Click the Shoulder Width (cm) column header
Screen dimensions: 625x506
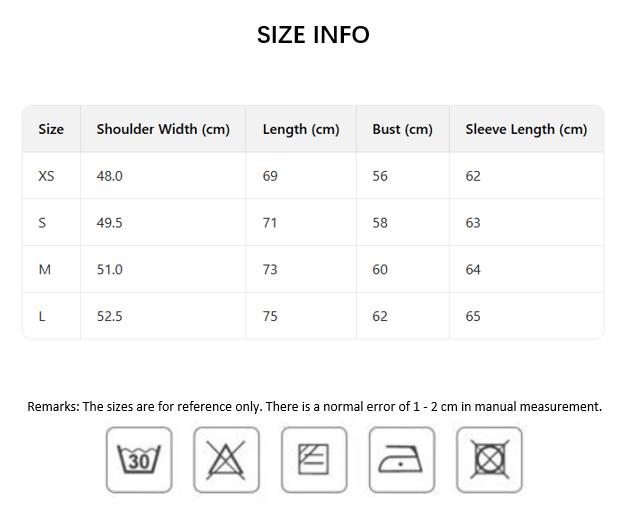click(163, 129)
